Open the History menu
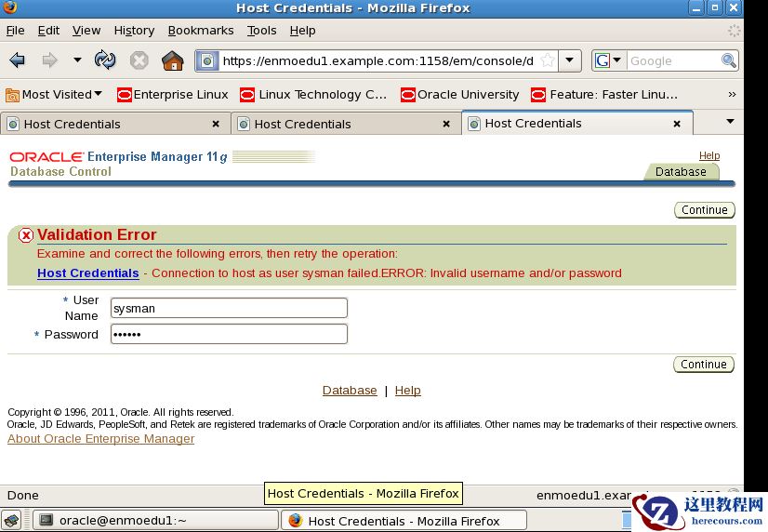Screen dimensions: 768x532 point(134,31)
